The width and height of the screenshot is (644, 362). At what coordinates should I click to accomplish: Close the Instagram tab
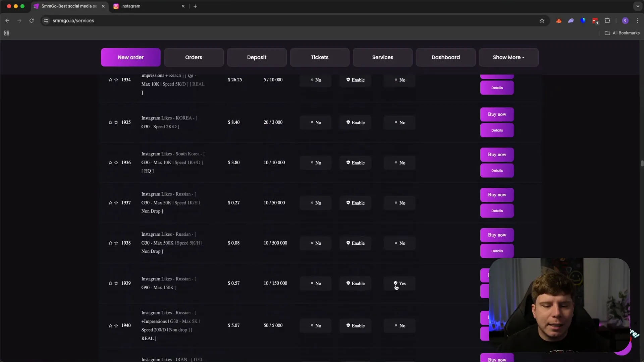coord(183,6)
